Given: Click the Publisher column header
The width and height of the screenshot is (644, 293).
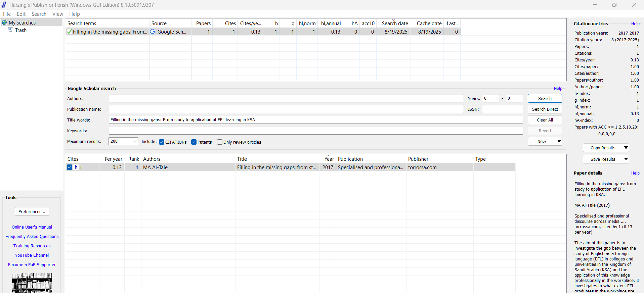Looking at the screenshot, I should (440, 159).
